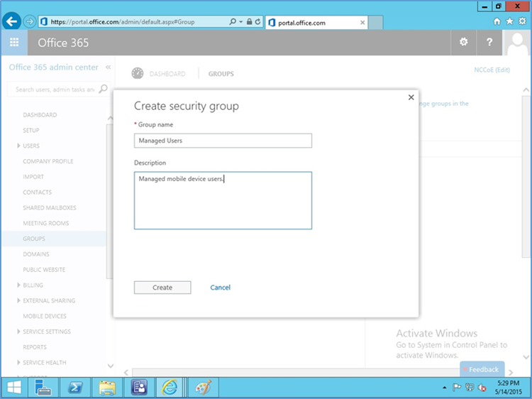Click horizontal scrollbar right arrow
532x399 pixels.
[x=511, y=373]
